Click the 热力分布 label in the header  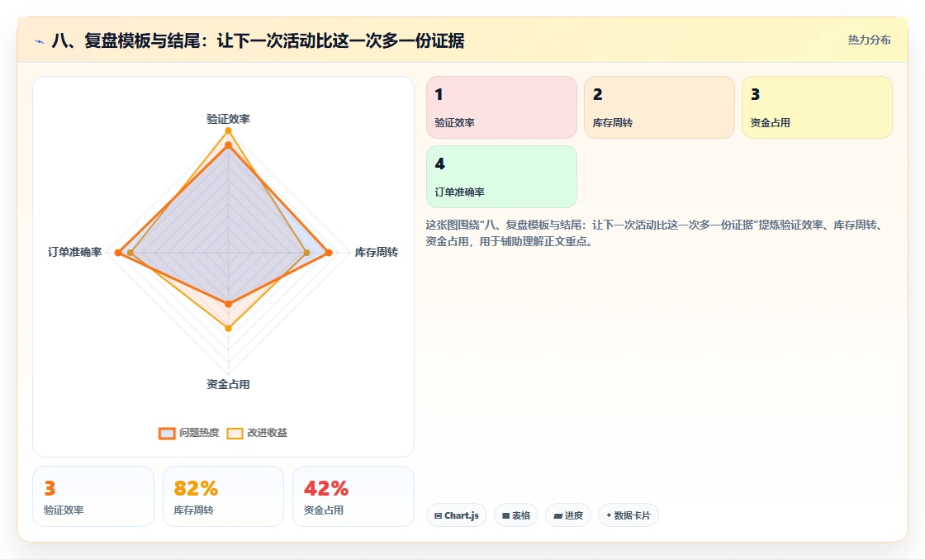(x=869, y=40)
